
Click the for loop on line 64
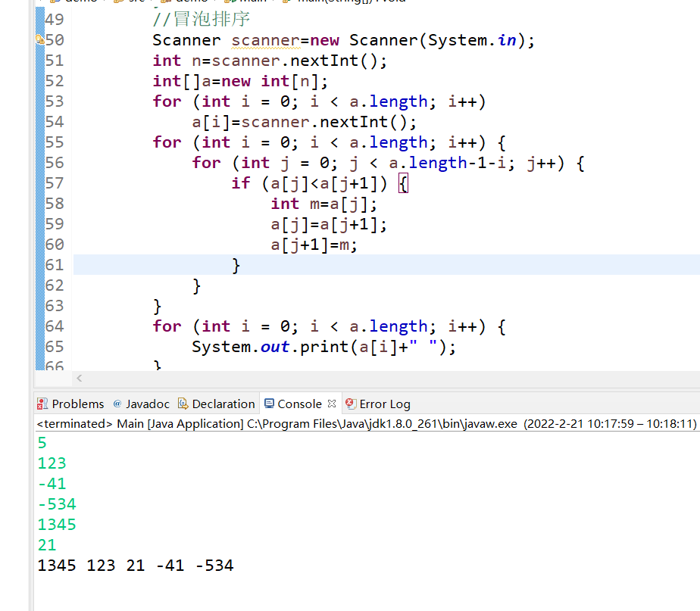coord(329,326)
